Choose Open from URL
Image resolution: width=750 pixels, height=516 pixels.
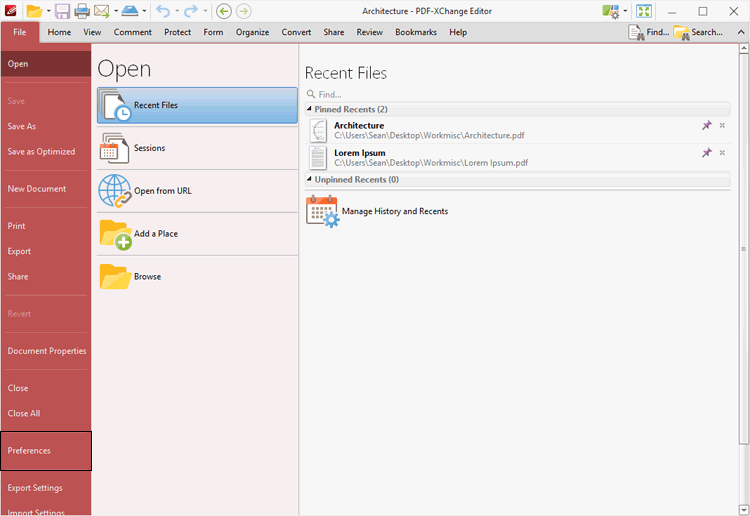197,191
